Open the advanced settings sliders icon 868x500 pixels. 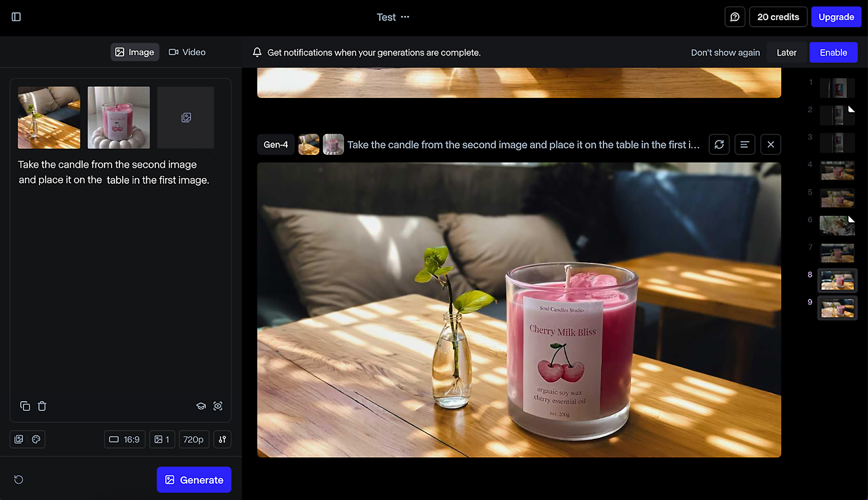click(x=222, y=439)
